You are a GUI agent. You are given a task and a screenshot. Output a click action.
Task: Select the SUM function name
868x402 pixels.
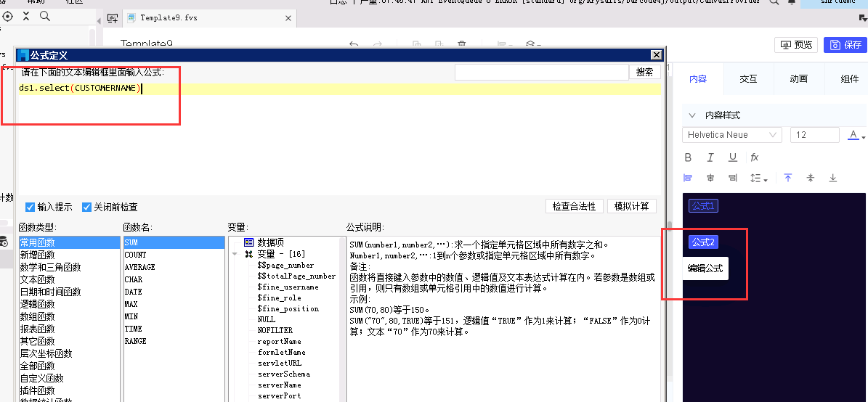174,243
